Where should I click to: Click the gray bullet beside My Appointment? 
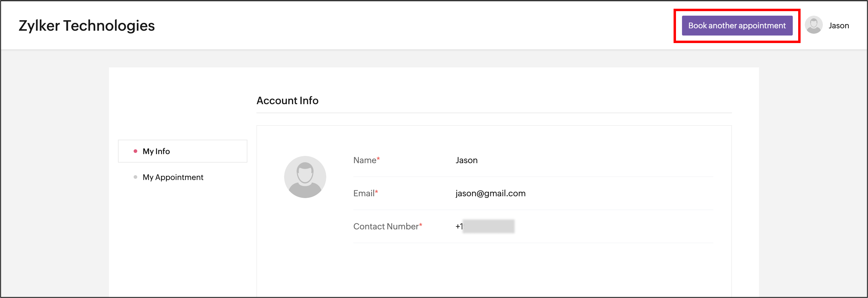(x=135, y=177)
